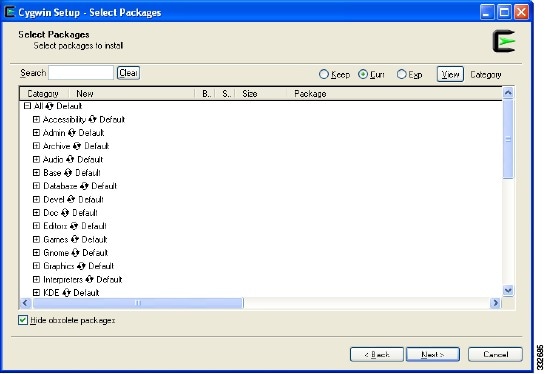Select the Keep radio button
The image size is (545, 374).
tap(324, 74)
